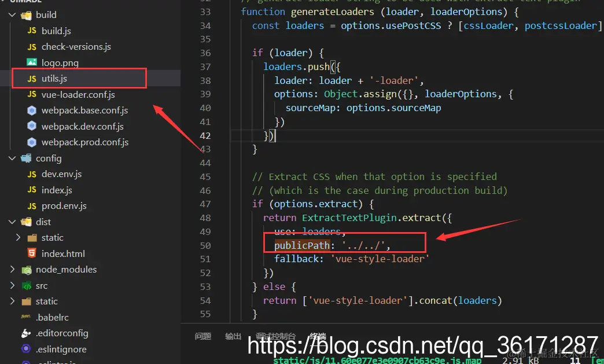Collapse the dist folder chevron

pyautogui.click(x=12, y=222)
